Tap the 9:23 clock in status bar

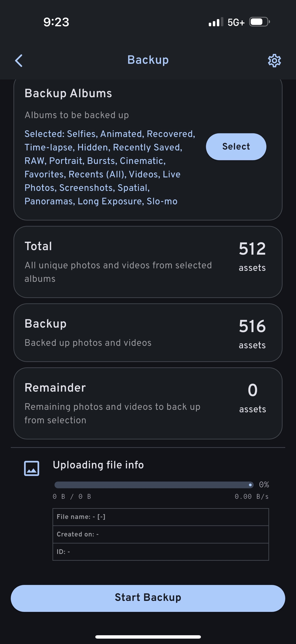point(56,22)
